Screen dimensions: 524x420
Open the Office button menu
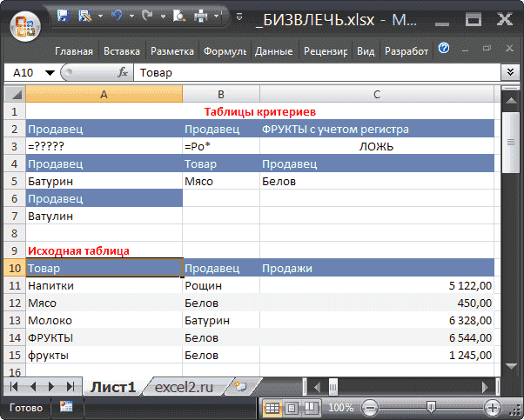pos(25,27)
